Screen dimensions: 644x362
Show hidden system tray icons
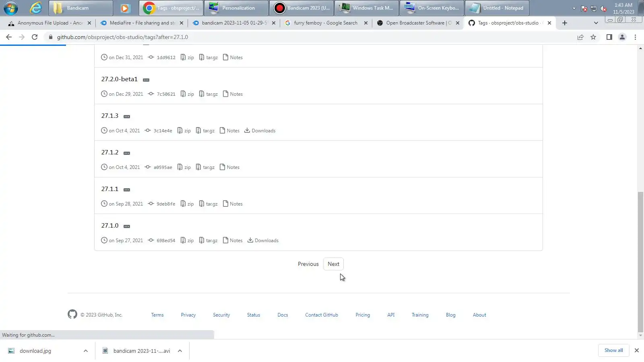[x=574, y=8]
